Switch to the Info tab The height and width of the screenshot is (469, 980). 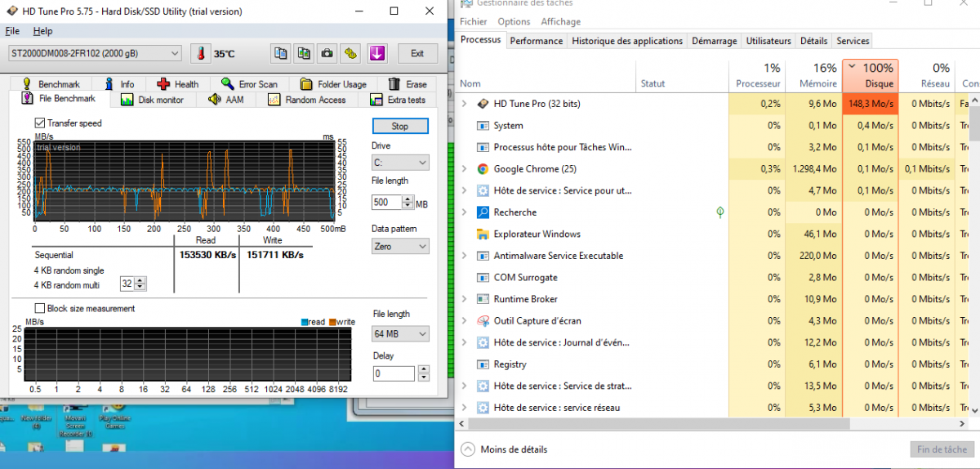[x=119, y=84]
